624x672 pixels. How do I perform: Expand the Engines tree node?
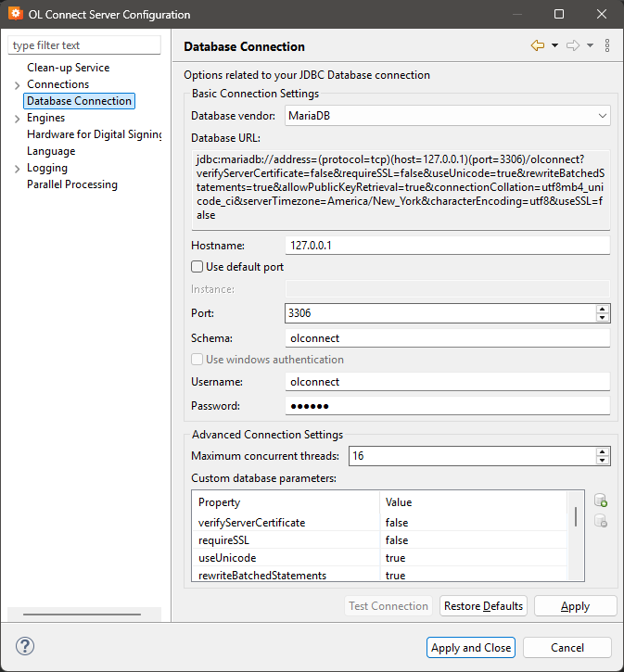[x=17, y=119]
